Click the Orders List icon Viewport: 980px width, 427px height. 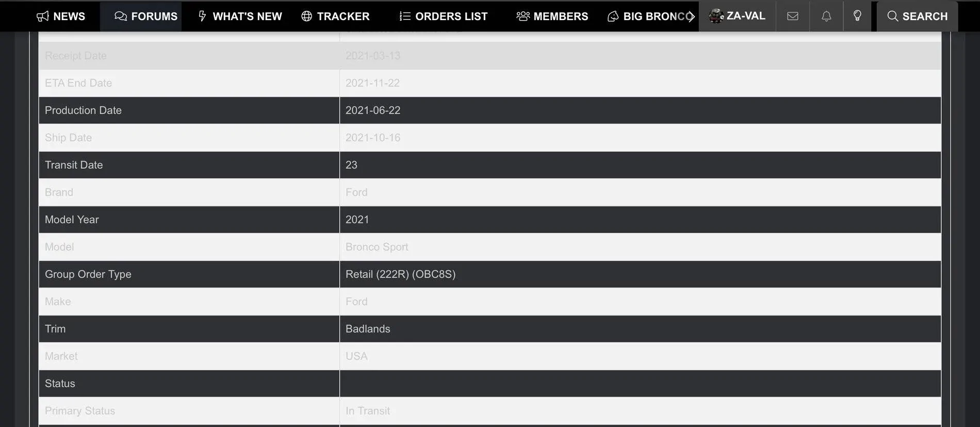[405, 17]
